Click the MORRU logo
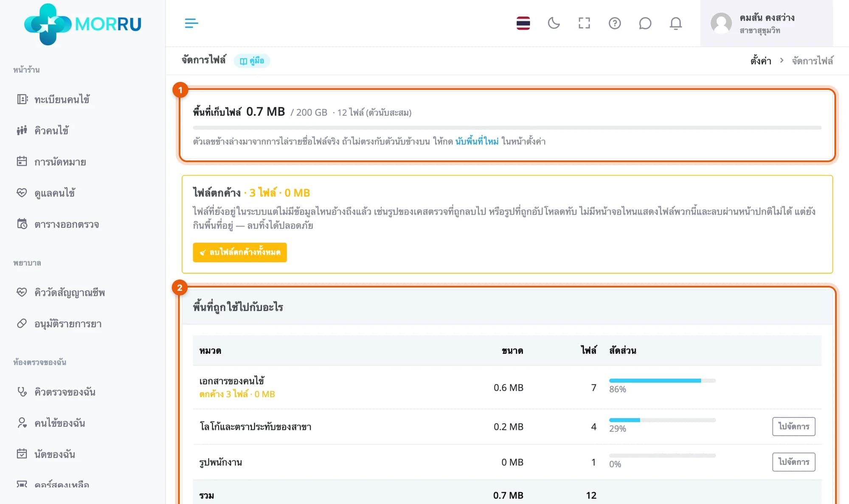849x504 pixels. pyautogui.click(x=82, y=24)
